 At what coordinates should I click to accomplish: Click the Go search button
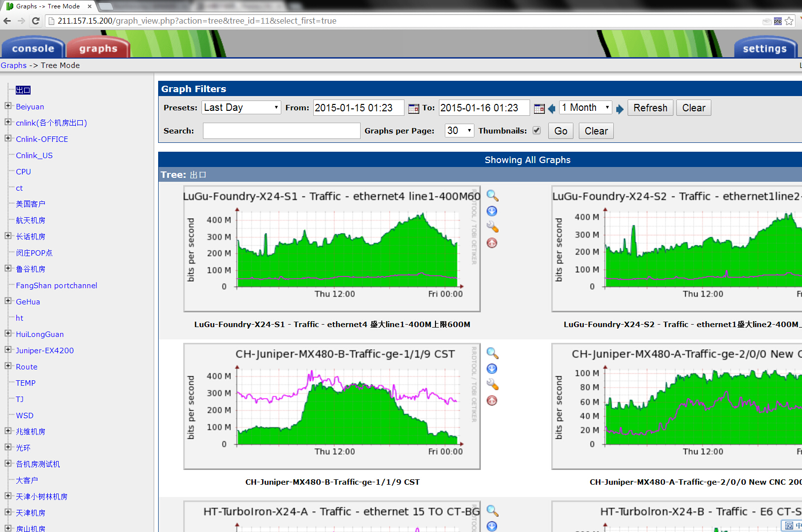[x=561, y=131]
